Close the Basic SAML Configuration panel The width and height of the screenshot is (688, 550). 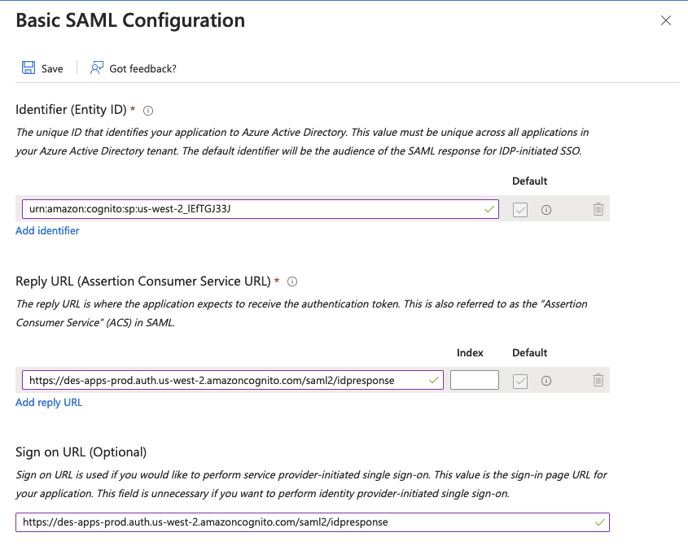click(x=666, y=20)
